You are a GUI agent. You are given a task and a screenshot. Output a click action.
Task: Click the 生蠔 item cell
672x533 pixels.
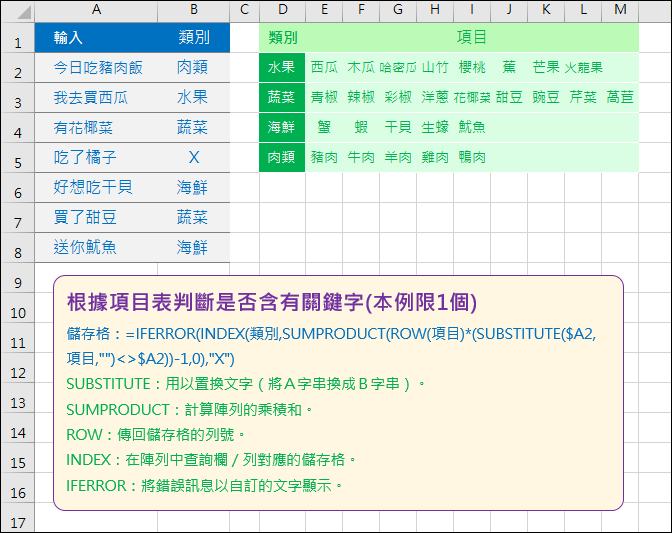pyautogui.click(x=435, y=128)
